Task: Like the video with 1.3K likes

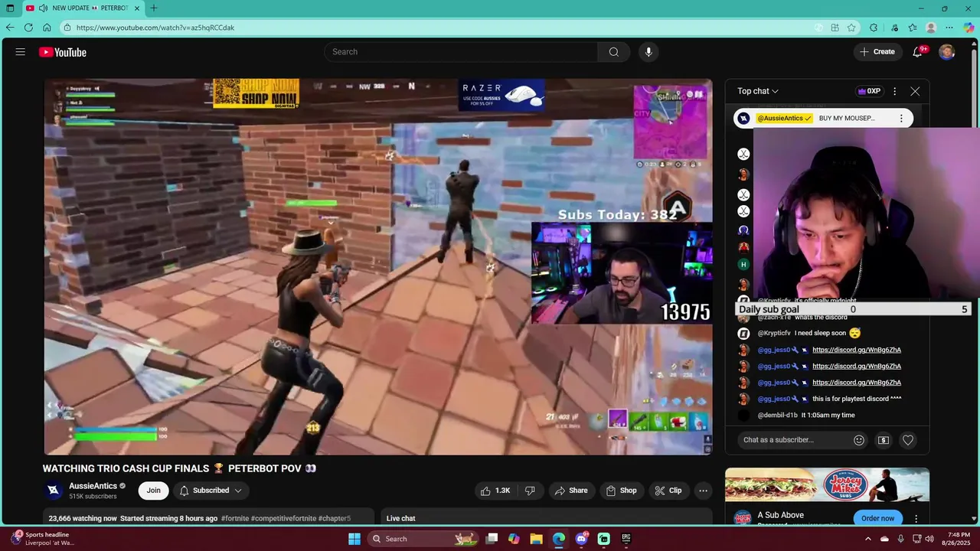Action: (495, 491)
